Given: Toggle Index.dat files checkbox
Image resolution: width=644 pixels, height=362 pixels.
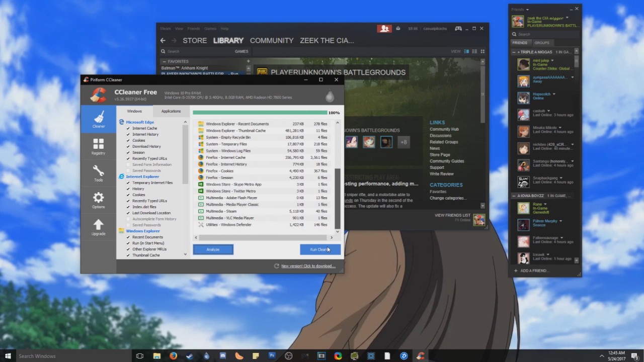Looking at the screenshot, I should [x=128, y=207].
